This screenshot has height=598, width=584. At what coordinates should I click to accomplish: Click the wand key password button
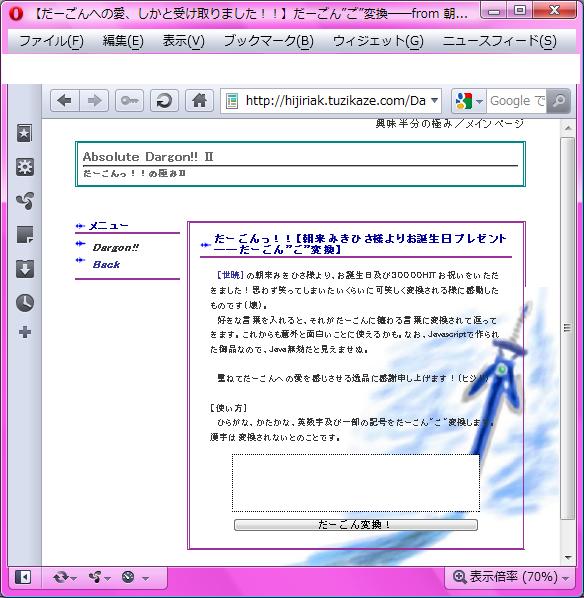point(129,101)
